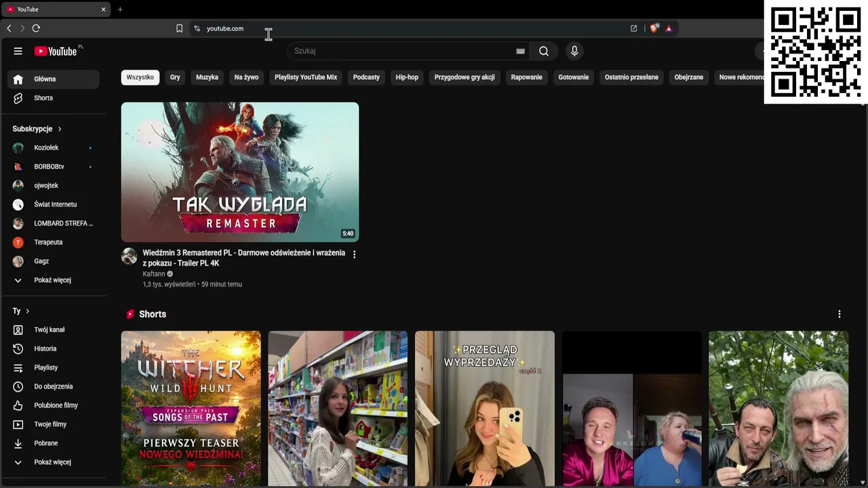868x488 pixels.
Task: Open a new browser tab
Action: click(120, 9)
